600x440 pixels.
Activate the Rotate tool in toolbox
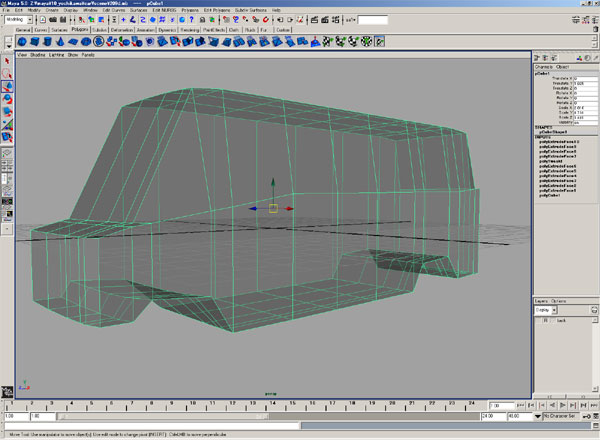7,99
